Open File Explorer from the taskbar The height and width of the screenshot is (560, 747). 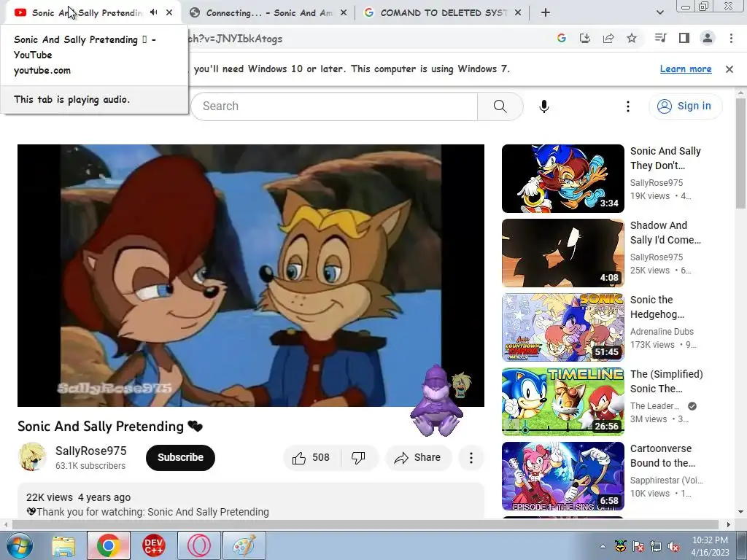click(63, 545)
